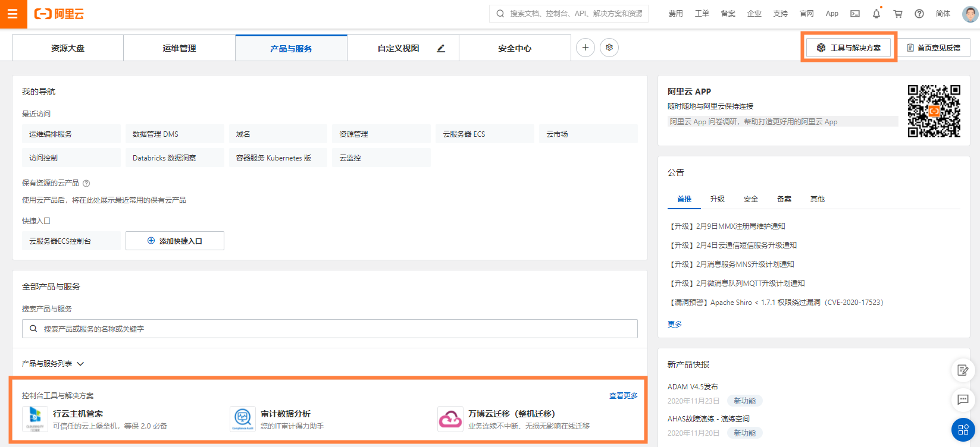Click the 行云主机管家 product icon
The image size is (980, 447).
click(35, 419)
